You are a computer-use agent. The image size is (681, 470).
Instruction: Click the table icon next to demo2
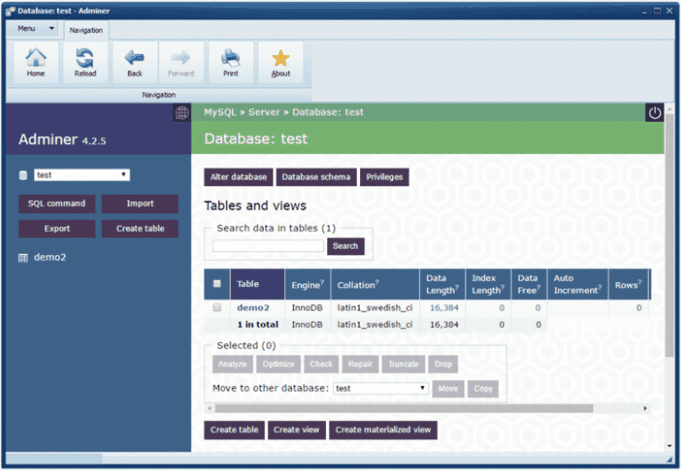[x=23, y=258]
